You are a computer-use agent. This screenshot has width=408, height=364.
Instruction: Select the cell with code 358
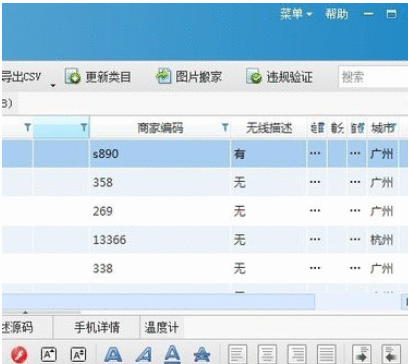pyautogui.click(x=160, y=182)
